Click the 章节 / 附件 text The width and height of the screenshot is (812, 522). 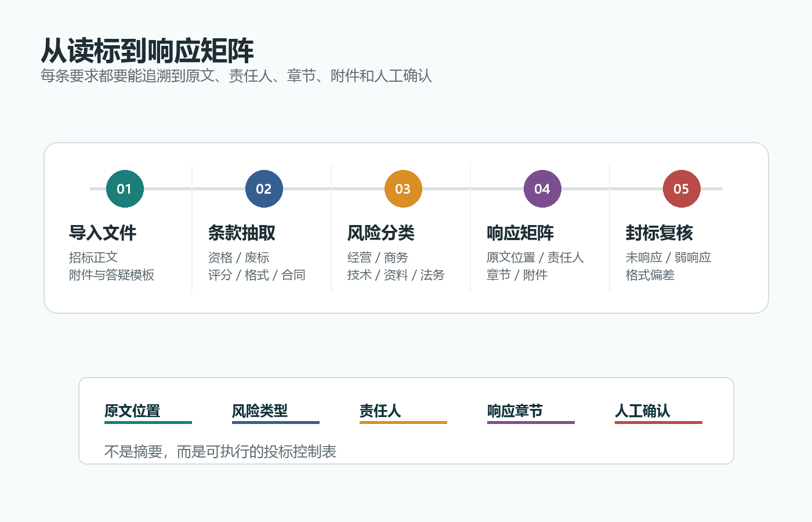(517, 275)
